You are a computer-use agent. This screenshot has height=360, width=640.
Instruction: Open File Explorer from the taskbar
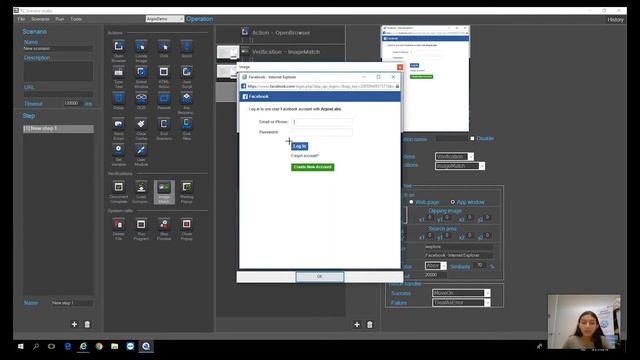click(x=115, y=346)
